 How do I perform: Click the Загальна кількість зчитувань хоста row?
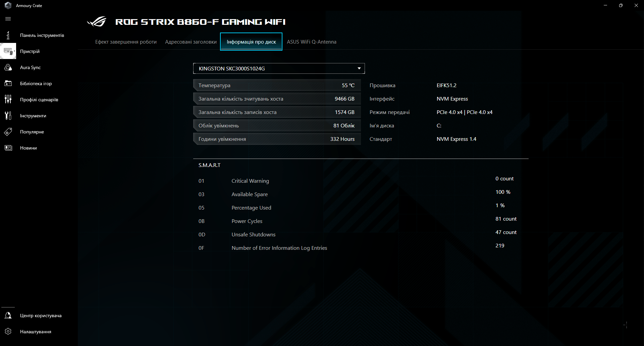[277, 99]
